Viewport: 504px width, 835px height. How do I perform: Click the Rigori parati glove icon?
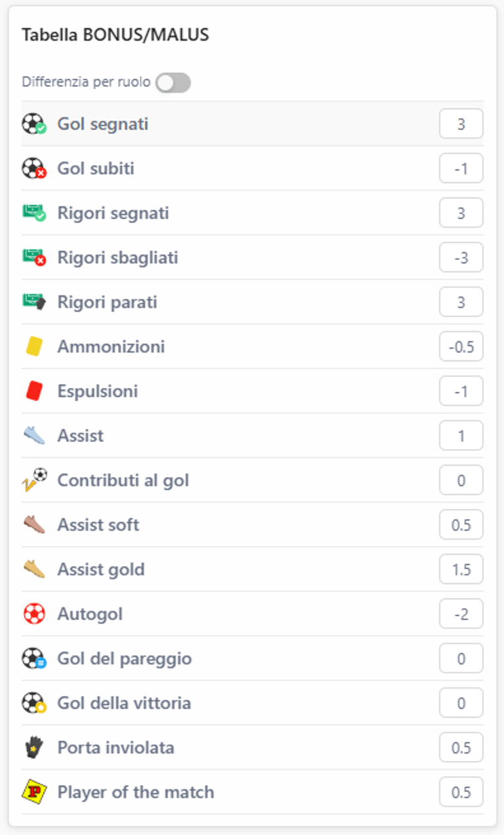(x=33, y=302)
